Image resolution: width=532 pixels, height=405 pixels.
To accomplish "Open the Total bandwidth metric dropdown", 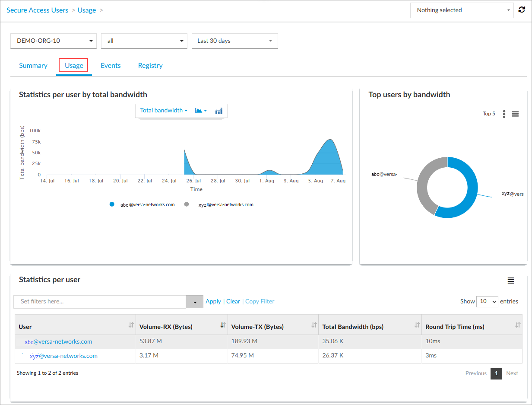I will point(164,111).
